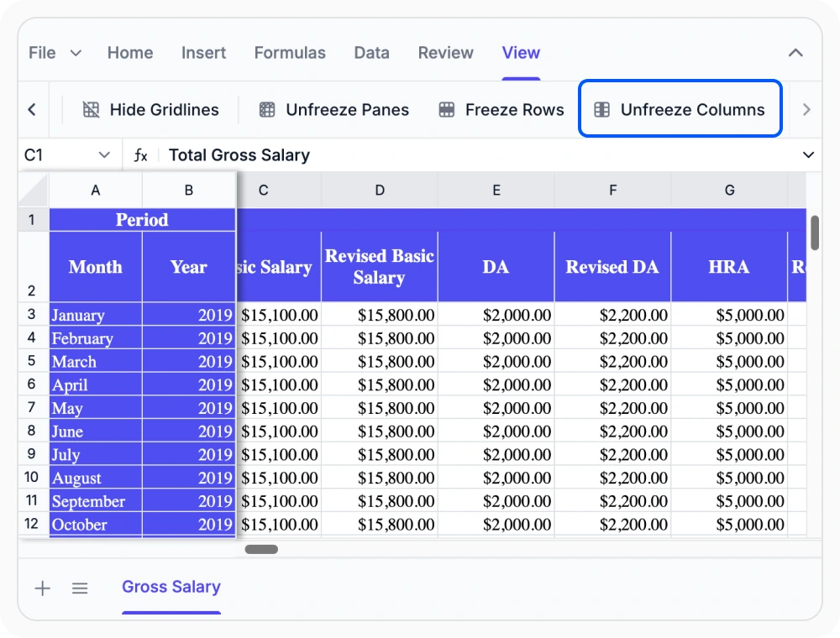Select row 1 header
This screenshot has width=840, height=638.
coord(32,220)
